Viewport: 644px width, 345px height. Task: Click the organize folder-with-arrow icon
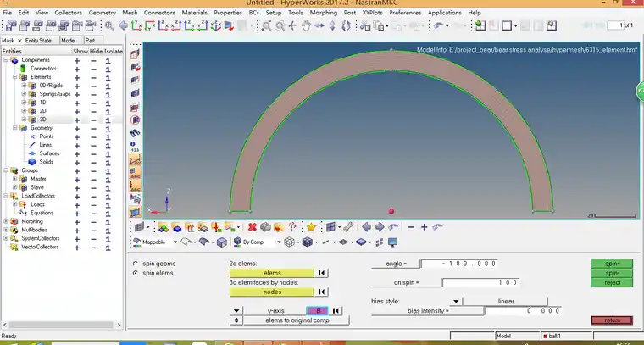click(x=279, y=227)
